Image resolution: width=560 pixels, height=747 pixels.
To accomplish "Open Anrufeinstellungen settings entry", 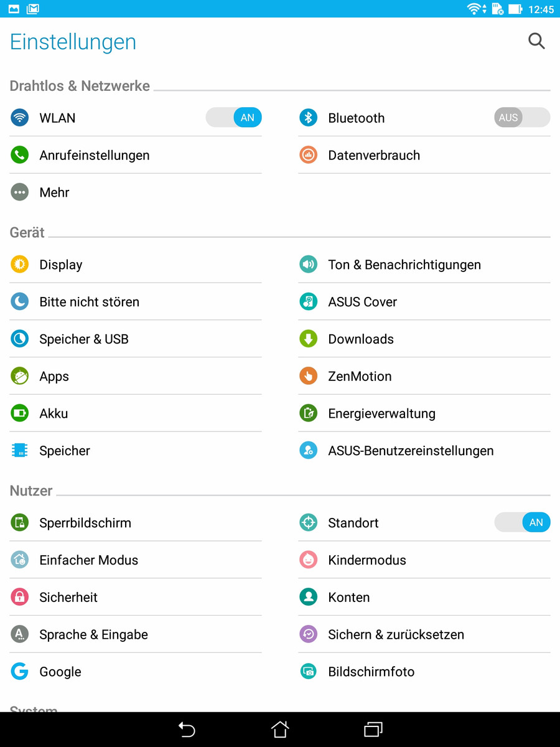I will coord(94,155).
